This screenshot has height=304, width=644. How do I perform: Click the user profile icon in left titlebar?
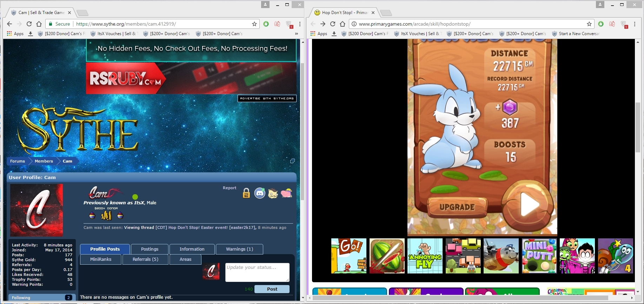265,5
